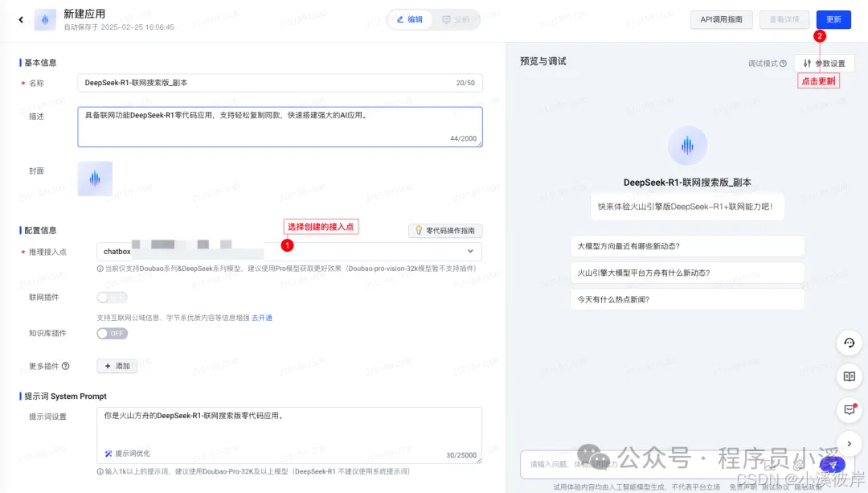The image size is (868, 493).
Task: Add a plugin with 添加 button
Action: tap(117, 366)
